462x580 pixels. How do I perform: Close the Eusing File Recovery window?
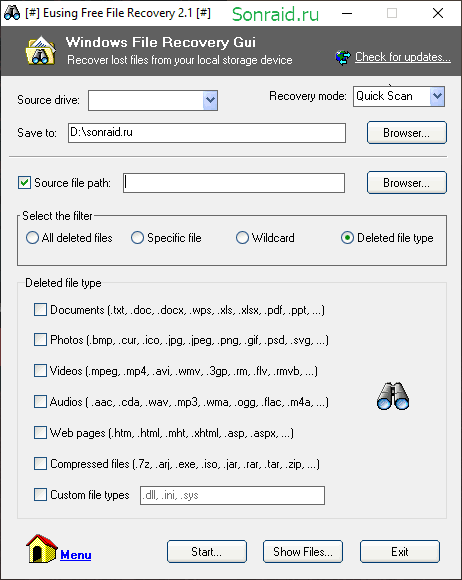[x=438, y=13]
